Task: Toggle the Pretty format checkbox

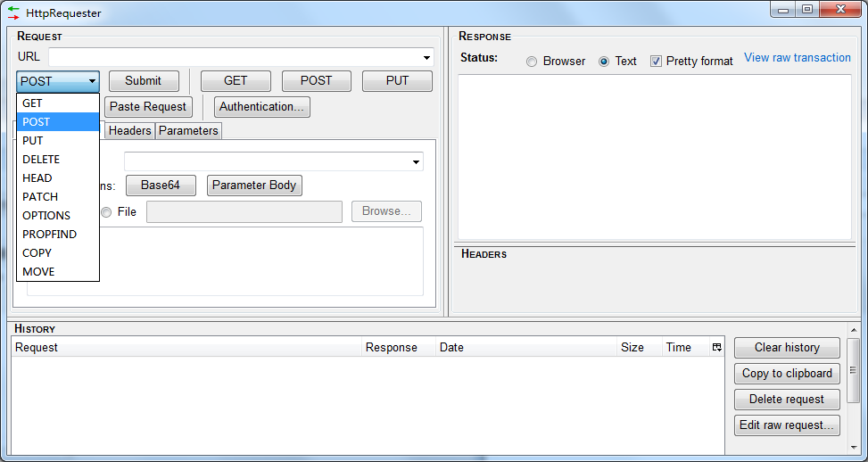Action: tap(657, 62)
